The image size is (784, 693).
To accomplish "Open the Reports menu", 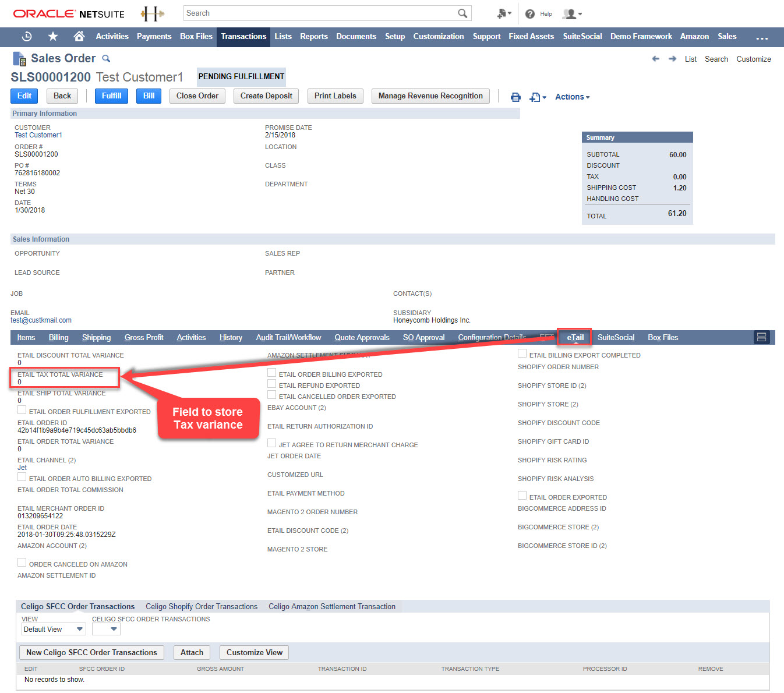I will [314, 36].
